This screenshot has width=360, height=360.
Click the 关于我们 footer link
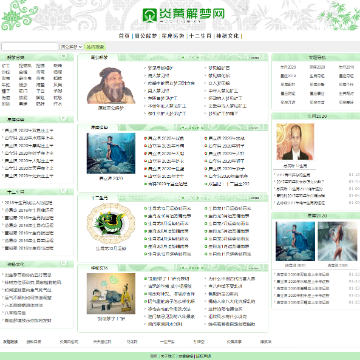pos(167,356)
